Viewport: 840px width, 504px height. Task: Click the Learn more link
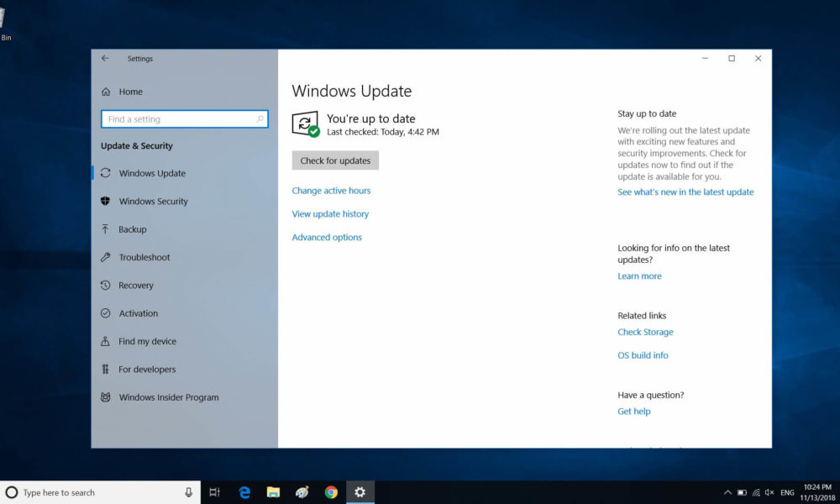point(639,276)
